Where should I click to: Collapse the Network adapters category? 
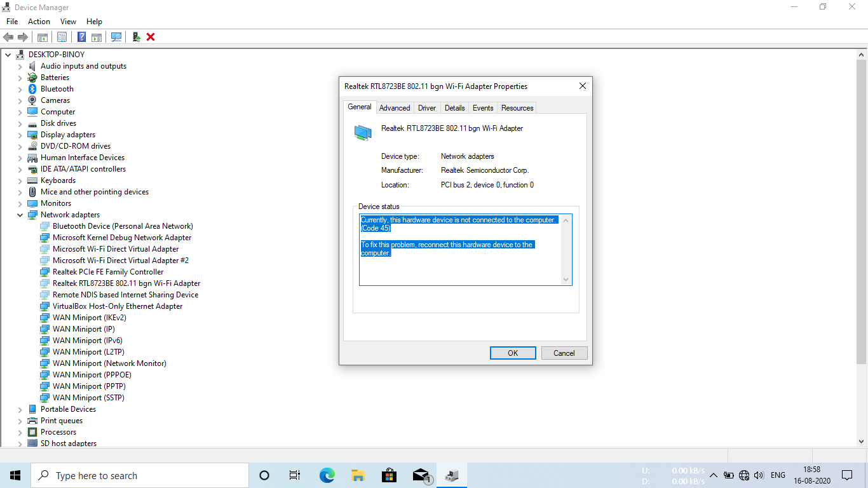click(x=20, y=215)
